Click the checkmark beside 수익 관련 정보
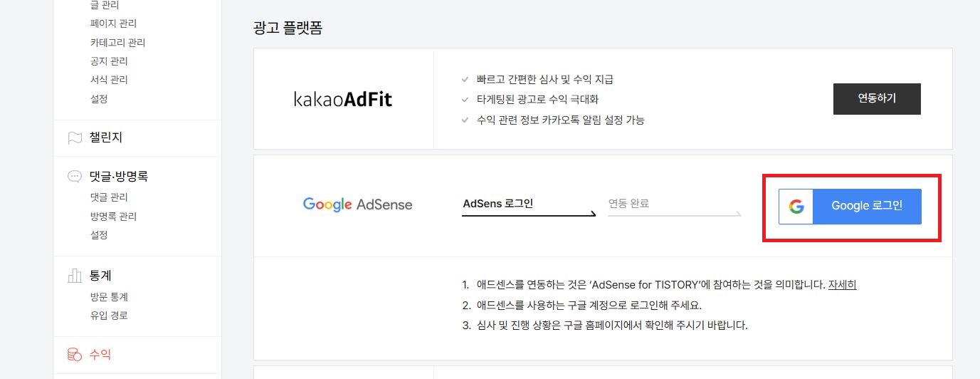Viewport: 980px width, 379px height. (x=465, y=120)
